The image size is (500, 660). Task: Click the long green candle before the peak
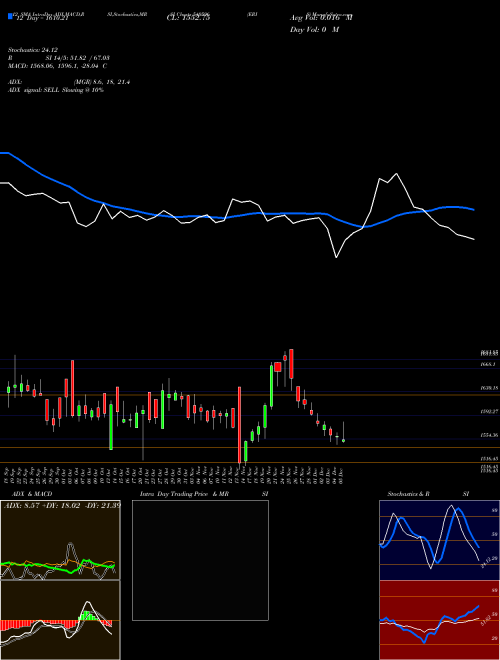tap(271, 386)
